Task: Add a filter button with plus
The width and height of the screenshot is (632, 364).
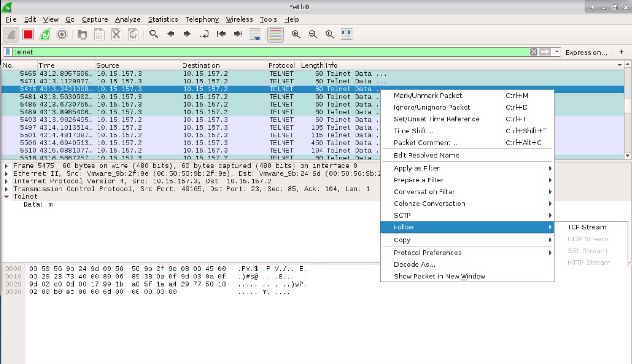Action: (x=621, y=52)
